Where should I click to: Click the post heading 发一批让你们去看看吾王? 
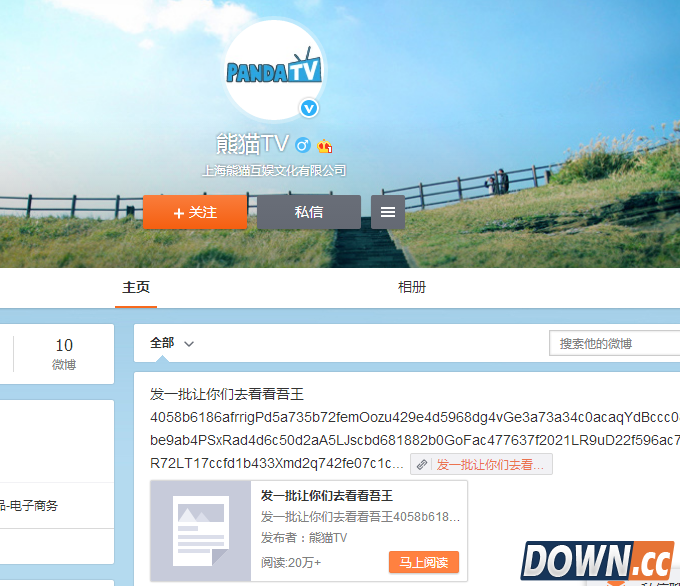(227, 394)
